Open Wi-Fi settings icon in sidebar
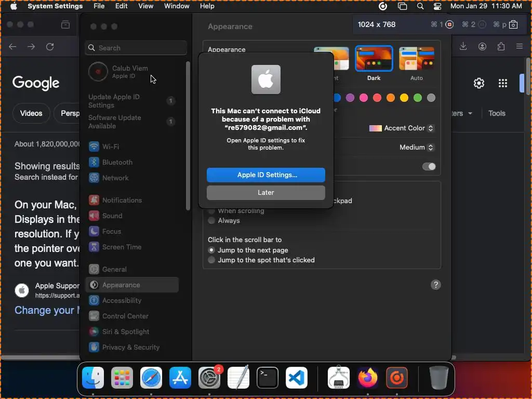The image size is (532, 399). [94, 147]
